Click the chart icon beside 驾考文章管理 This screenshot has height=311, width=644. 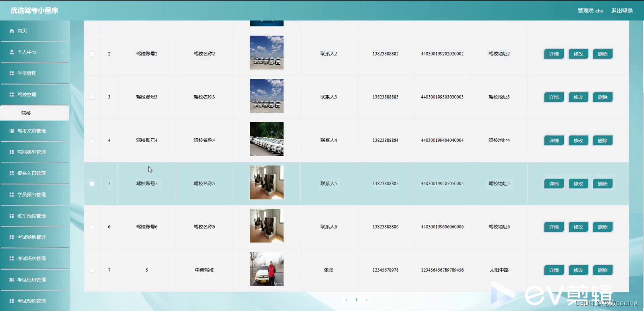click(11, 131)
